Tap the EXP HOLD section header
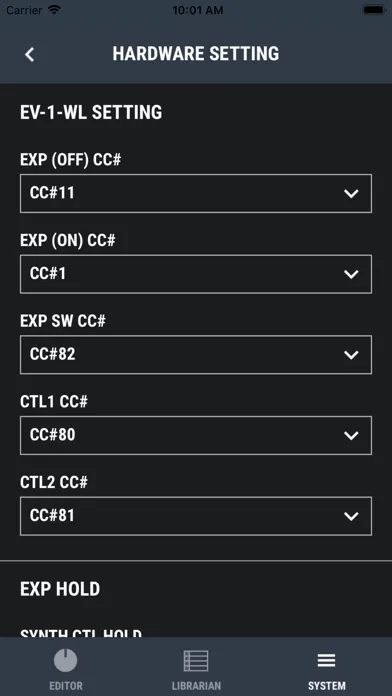392x696 pixels. (x=60, y=589)
